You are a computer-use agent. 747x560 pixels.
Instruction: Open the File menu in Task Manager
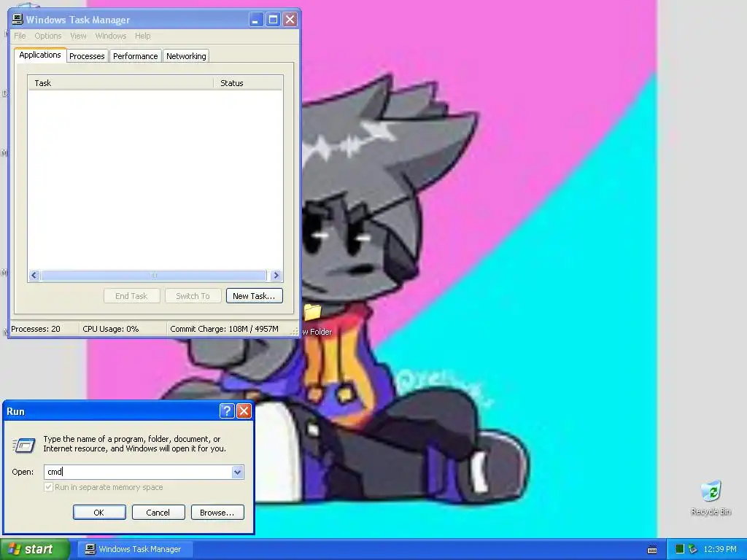coord(20,36)
